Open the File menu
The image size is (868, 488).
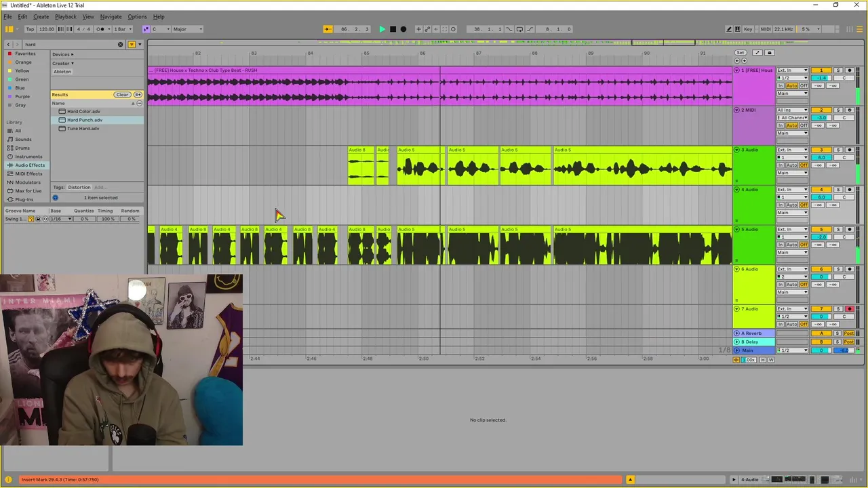(x=7, y=16)
